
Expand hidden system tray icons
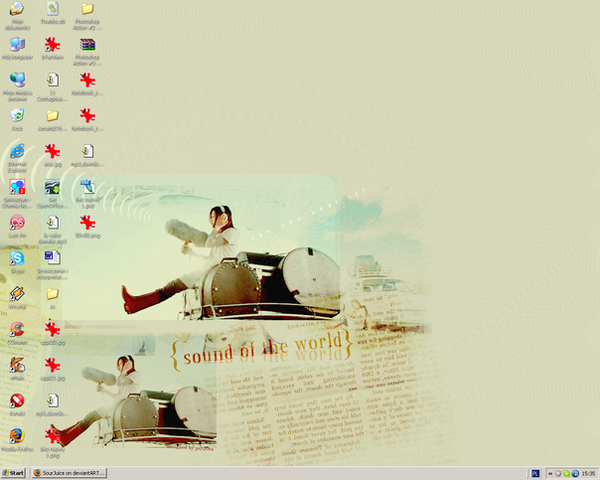click(x=550, y=473)
